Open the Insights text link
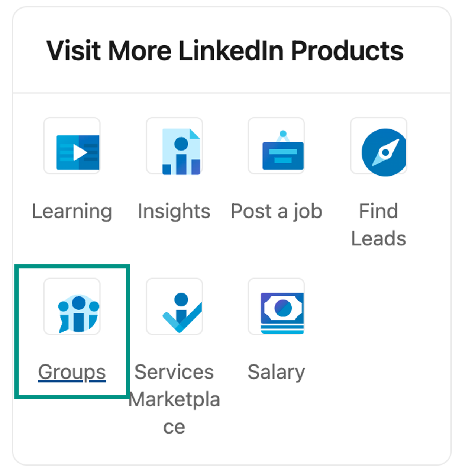 (x=174, y=212)
